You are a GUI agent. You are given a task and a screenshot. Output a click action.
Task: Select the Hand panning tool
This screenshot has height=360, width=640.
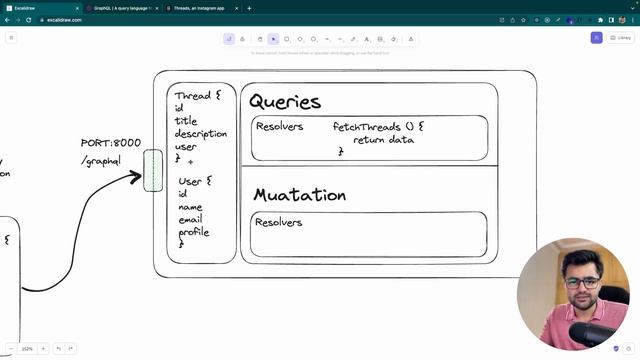[x=260, y=39]
